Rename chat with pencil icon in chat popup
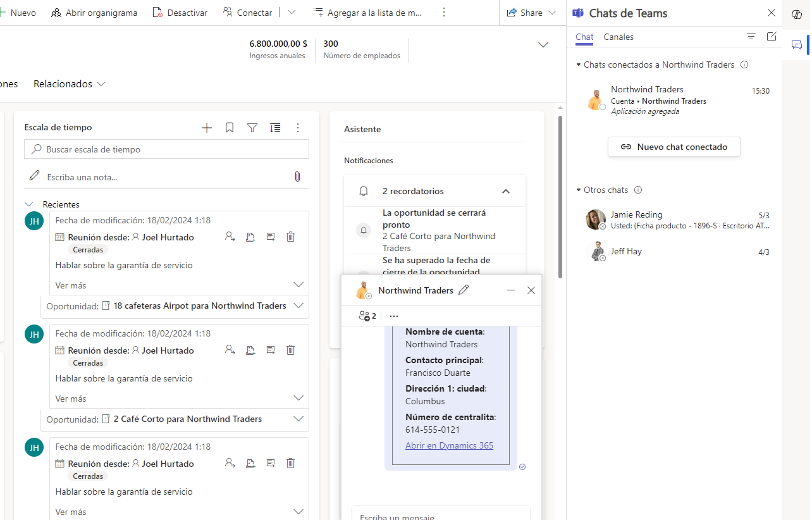The height and width of the screenshot is (520, 812). coord(464,290)
